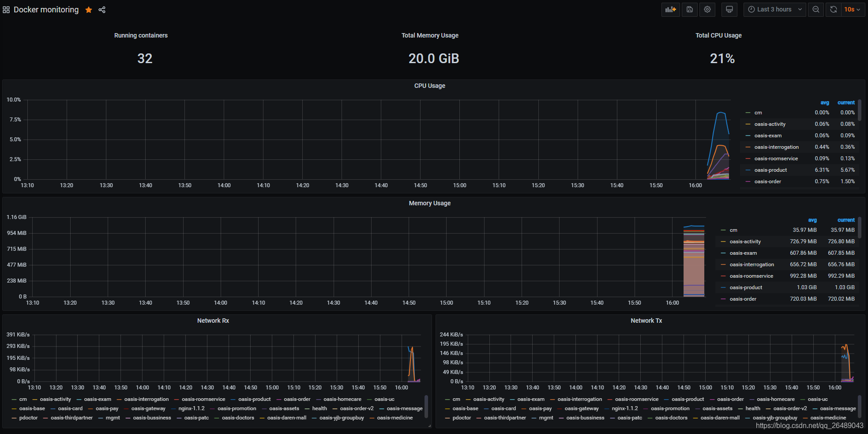The image size is (868, 434).
Task: Sort the Memory Usage legend by avg
Action: (812, 220)
